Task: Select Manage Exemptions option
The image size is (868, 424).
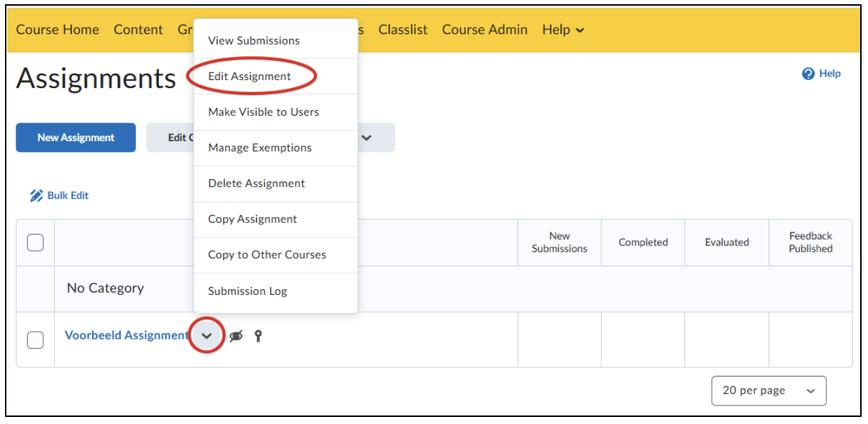Action: 260,147
